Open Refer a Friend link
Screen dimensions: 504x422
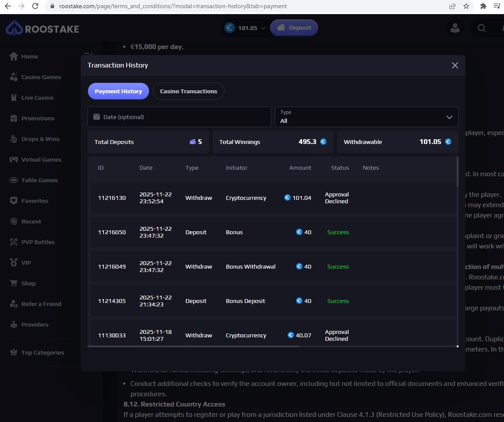tap(41, 304)
